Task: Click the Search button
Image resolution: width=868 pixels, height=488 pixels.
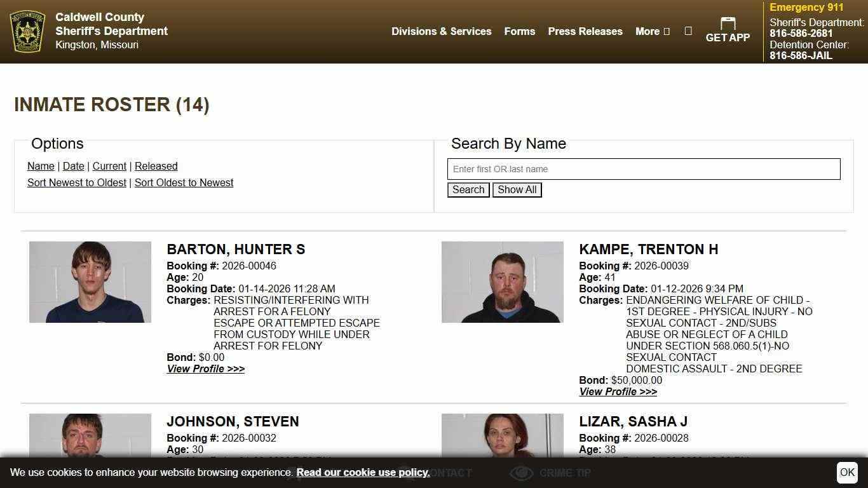Action: tap(468, 189)
